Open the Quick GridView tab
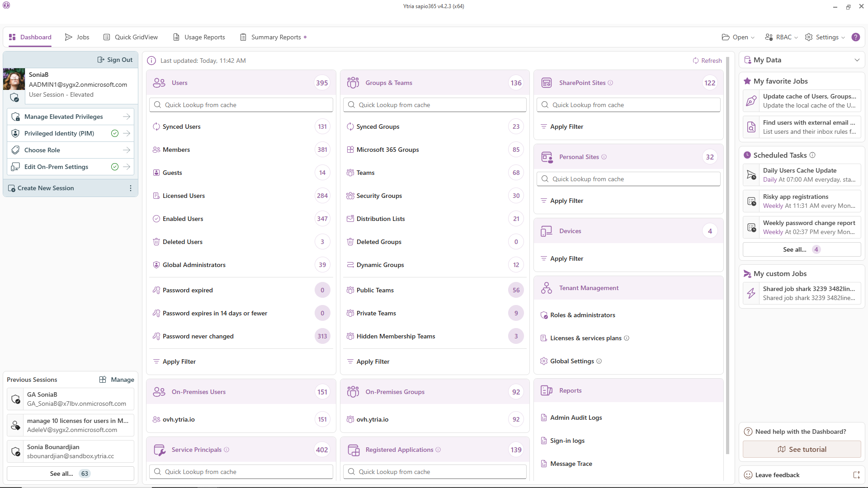 (x=131, y=37)
